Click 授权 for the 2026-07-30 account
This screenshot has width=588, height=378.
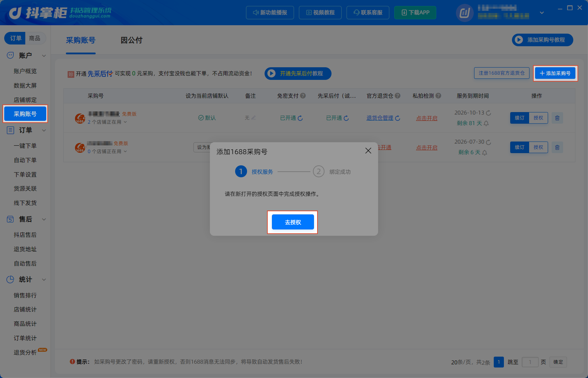pyautogui.click(x=538, y=147)
